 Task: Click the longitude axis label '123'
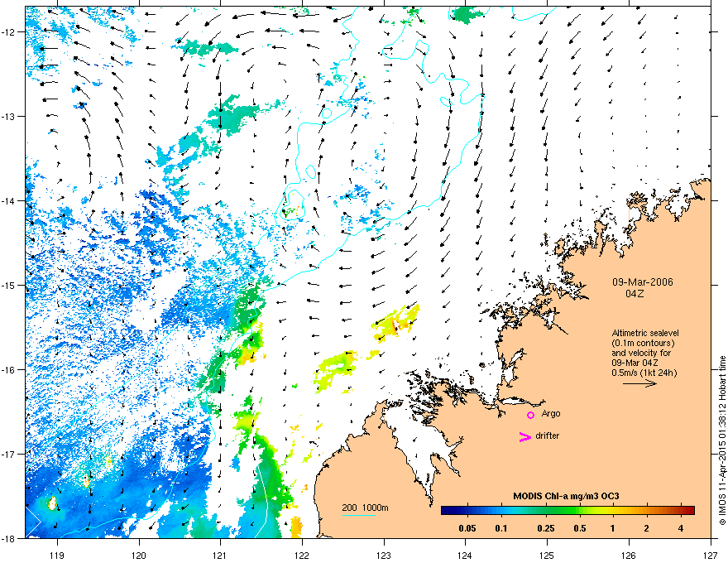pyautogui.click(x=384, y=555)
